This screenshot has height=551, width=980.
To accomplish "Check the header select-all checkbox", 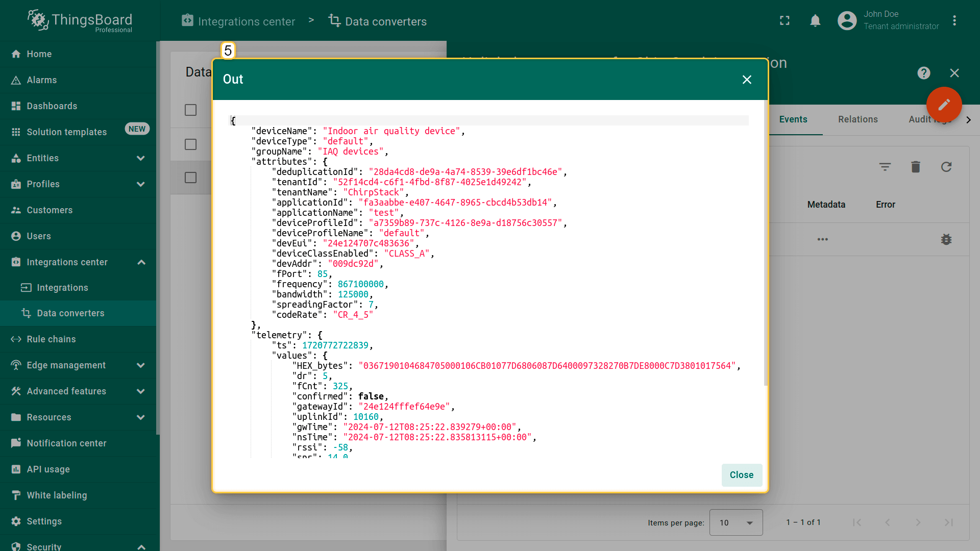I will coord(190,110).
